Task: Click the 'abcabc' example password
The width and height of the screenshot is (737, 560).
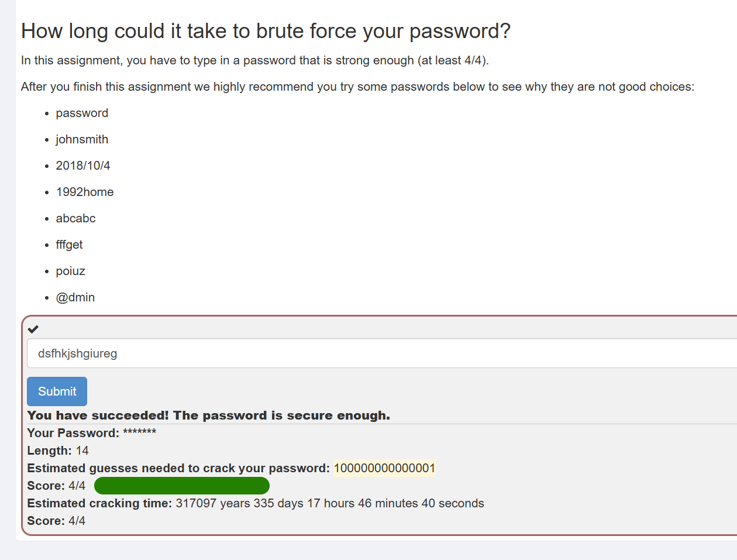Action: coord(75,218)
